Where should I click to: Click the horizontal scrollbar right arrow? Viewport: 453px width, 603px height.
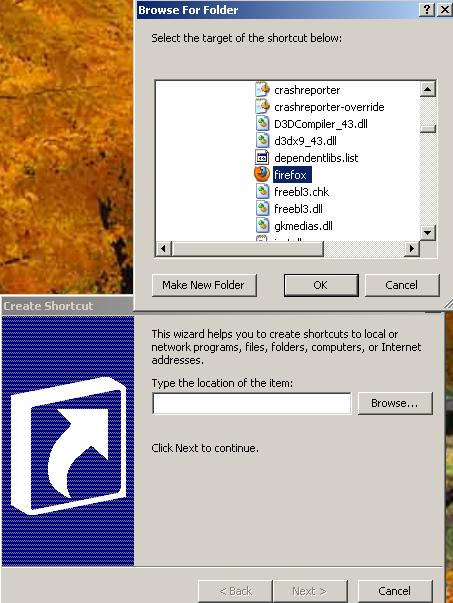click(412, 248)
